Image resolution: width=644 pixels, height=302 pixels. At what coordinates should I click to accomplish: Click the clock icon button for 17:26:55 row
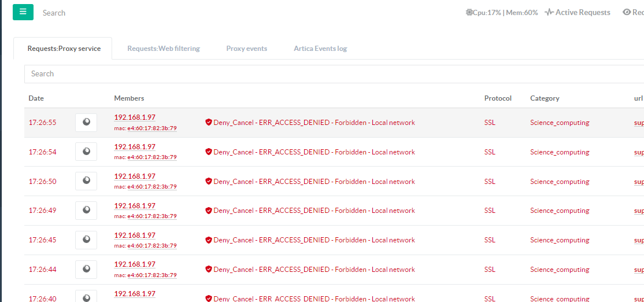point(86,123)
